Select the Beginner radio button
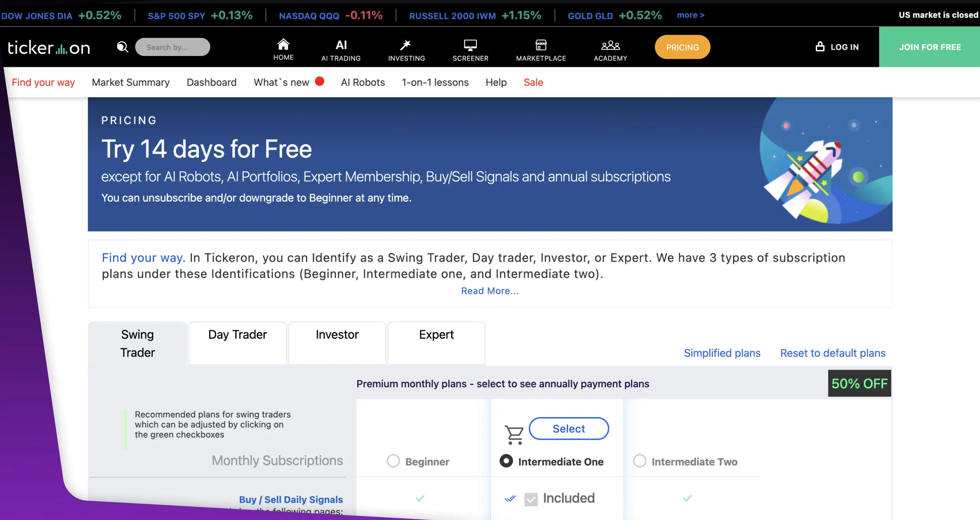Screen dimensions: 980x520 [393, 461]
